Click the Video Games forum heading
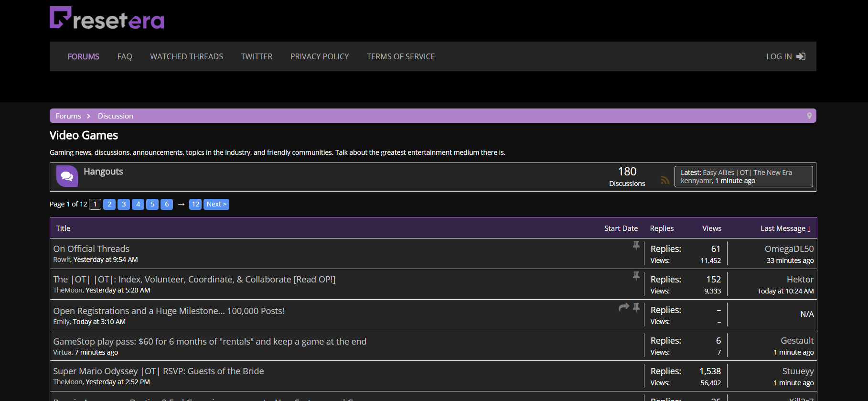868x401 pixels. pyautogui.click(x=84, y=135)
